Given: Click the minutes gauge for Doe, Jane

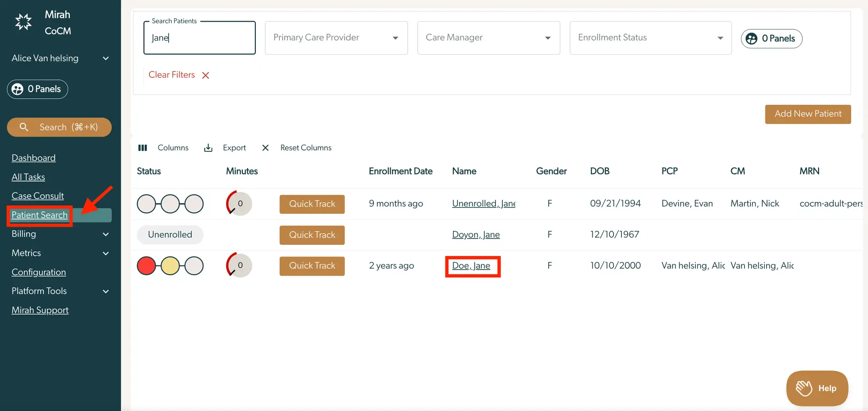Looking at the screenshot, I should (x=238, y=266).
